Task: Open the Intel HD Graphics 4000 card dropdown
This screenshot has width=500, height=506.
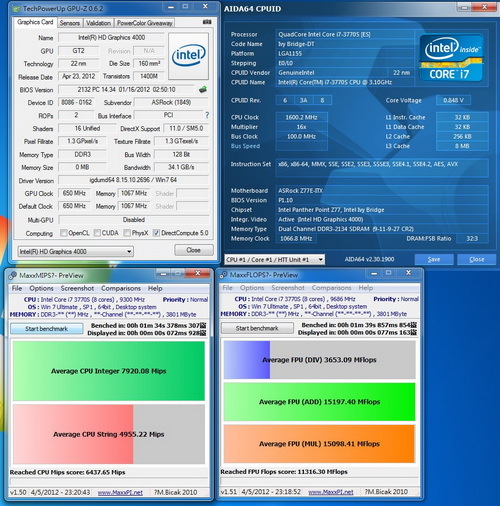Action: pyautogui.click(x=76, y=251)
